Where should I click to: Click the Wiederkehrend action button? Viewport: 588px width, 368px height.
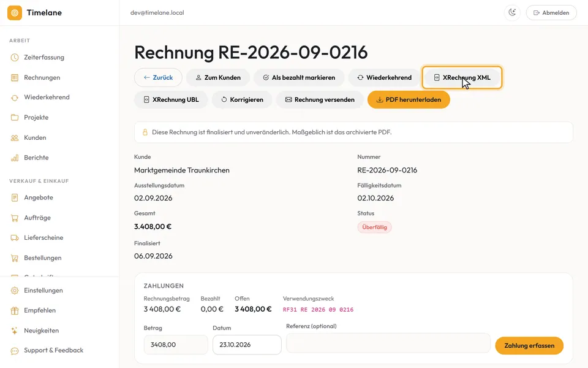(x=384, y=78)
